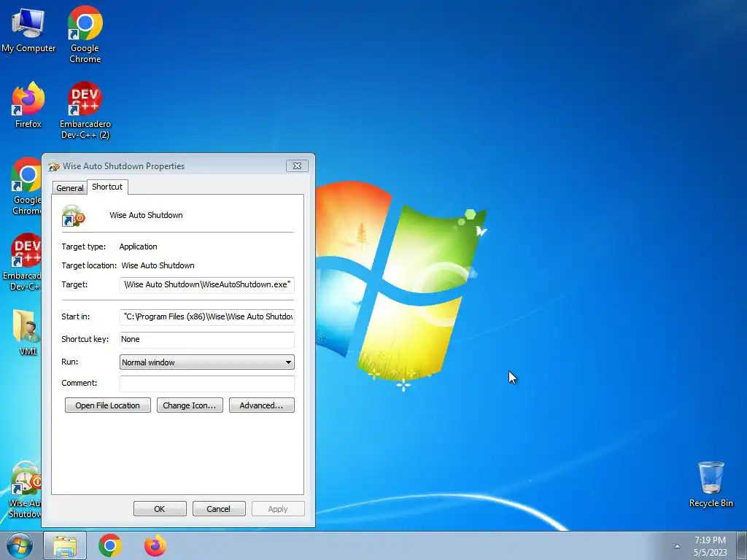This screenshot has height=560, width=747.
Task: Select the Recycle Bin icon
Action: click(711, 484)
